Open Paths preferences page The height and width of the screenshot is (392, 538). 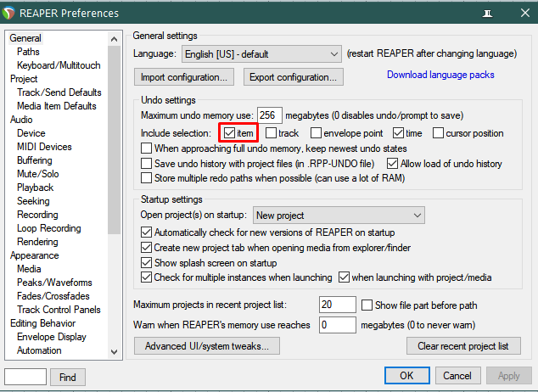tap(28, 52)
